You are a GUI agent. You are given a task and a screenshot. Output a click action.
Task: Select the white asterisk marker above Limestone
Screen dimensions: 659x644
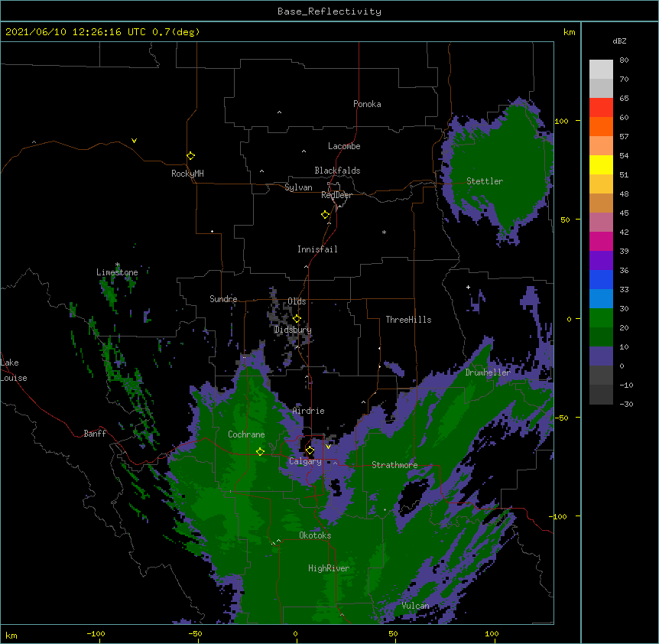(x=117, y=265)
